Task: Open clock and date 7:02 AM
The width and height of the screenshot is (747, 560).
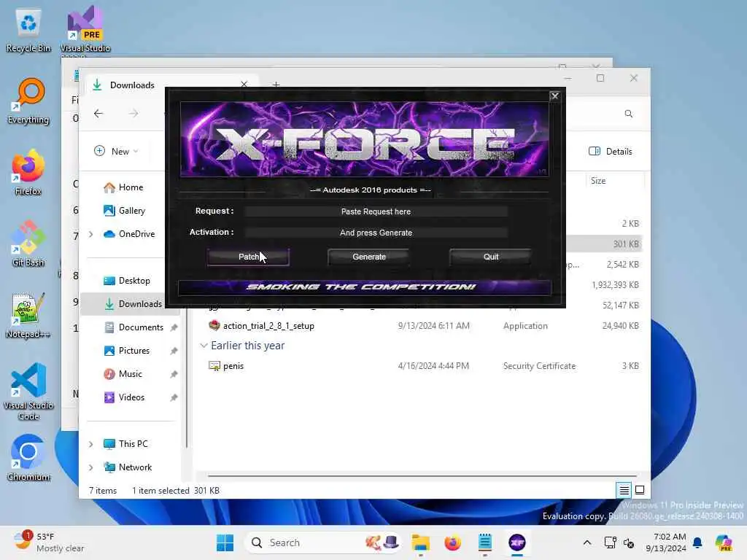Action: click(665, 542)
